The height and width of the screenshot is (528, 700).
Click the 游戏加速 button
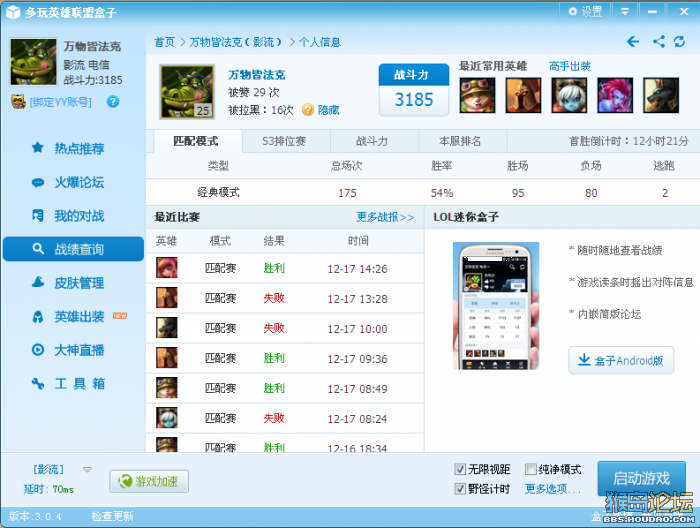(149, 481)
